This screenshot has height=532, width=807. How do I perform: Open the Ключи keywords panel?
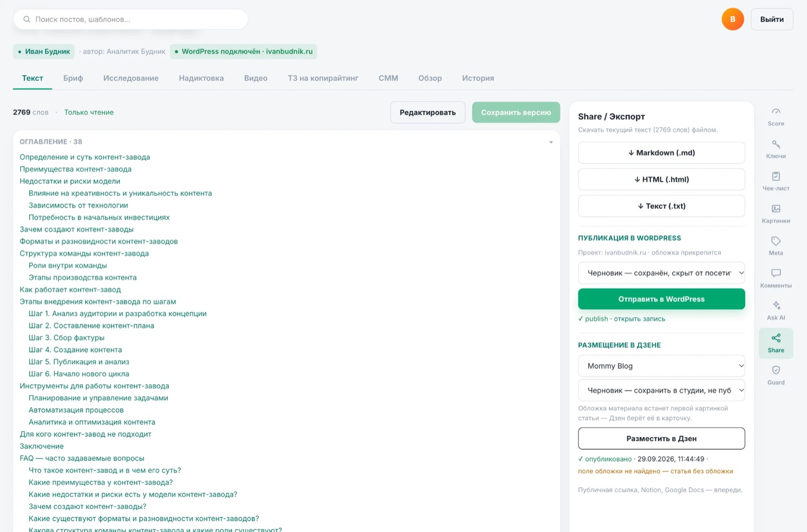point(776,149)
